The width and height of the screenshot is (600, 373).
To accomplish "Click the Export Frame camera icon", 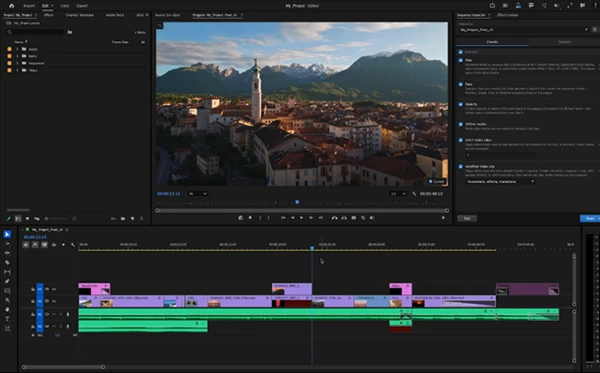I will [x=354, y=218].
